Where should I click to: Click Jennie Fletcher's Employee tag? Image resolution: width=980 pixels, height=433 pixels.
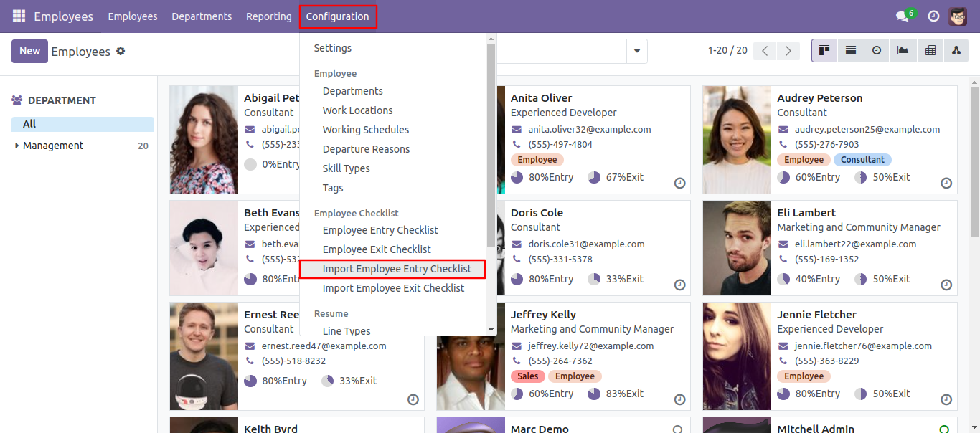[804, 376]
